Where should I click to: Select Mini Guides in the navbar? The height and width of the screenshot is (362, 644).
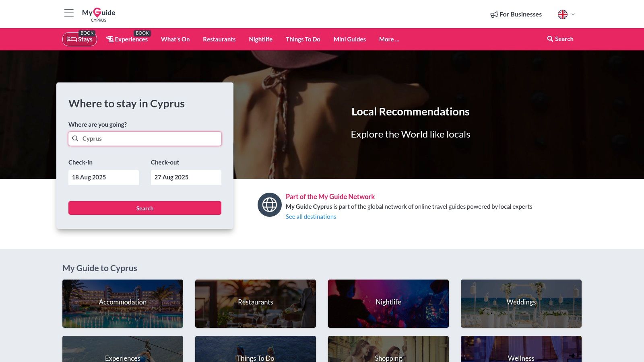pyautogui.click(x=349, y=39)
